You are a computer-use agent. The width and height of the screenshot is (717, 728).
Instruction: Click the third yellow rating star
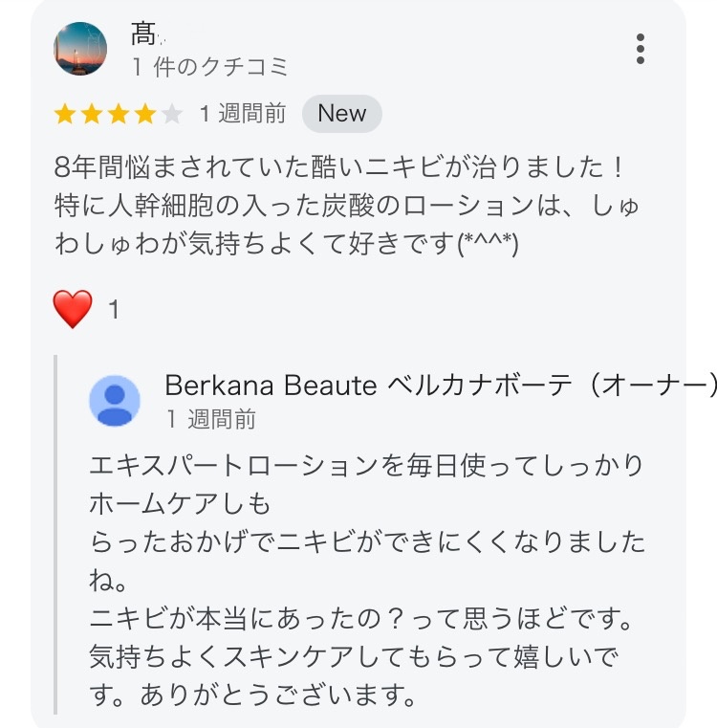(x=119, y=115)
